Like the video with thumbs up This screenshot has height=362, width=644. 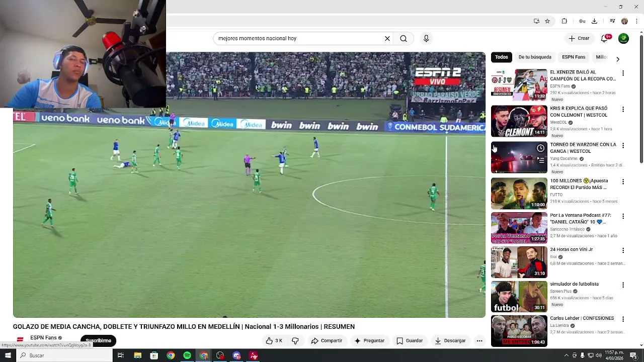(274, 340)
